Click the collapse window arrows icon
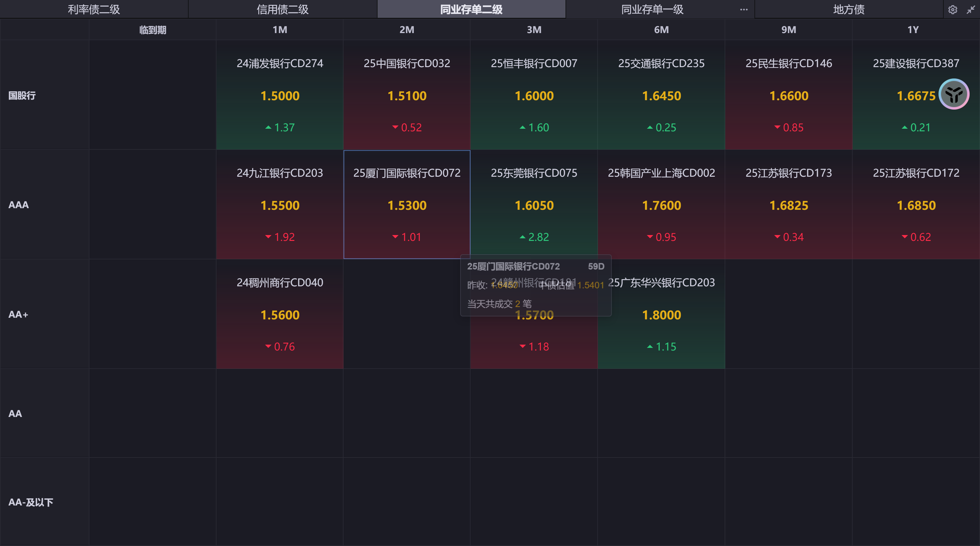The width and height of the screenshot is (980, 546). [x=971, y=9]
